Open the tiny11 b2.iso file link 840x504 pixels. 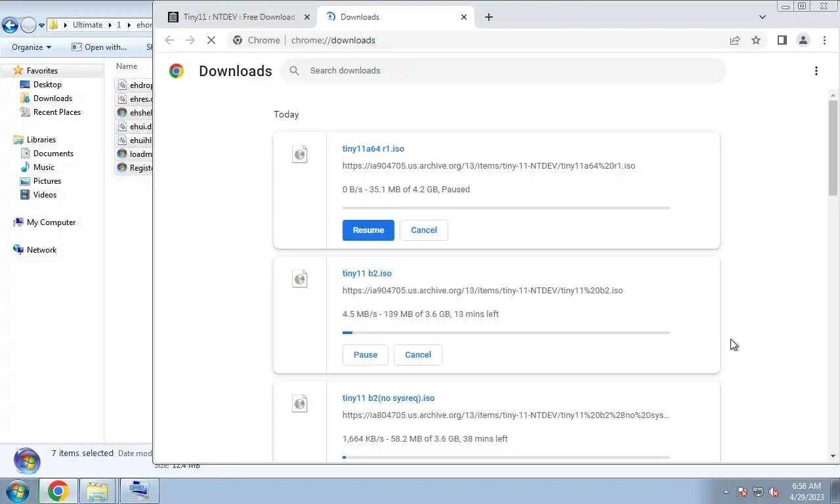tap(367, 274)
